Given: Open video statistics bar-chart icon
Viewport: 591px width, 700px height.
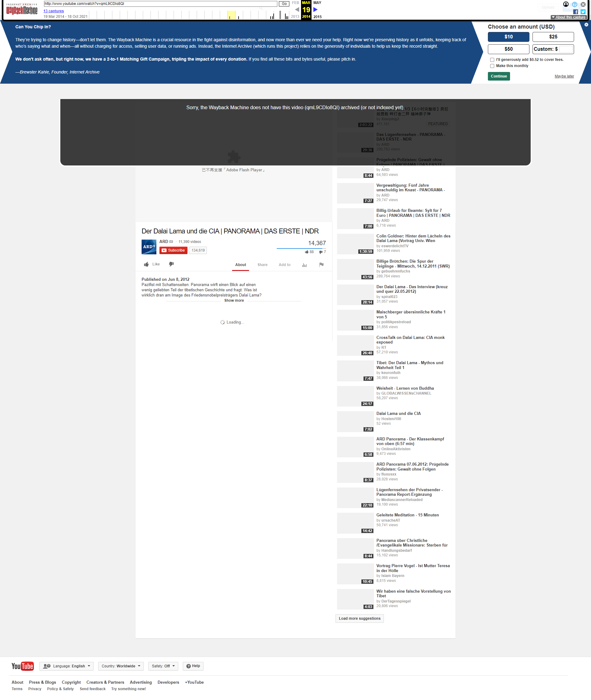Looking at the screenshot, I should point(304,265).
